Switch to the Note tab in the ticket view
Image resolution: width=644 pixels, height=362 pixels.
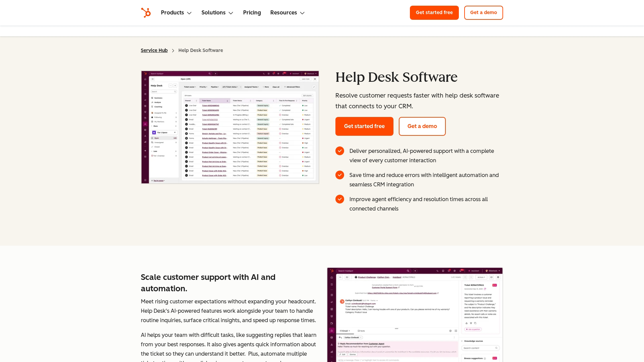361,331
